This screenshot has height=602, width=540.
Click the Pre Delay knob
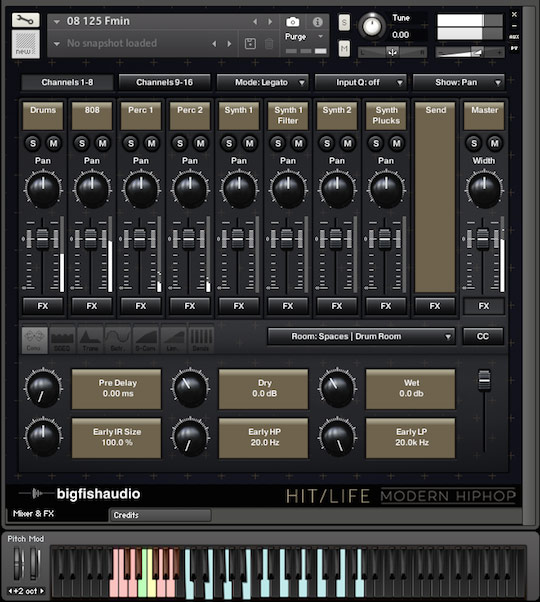point(43,388)
